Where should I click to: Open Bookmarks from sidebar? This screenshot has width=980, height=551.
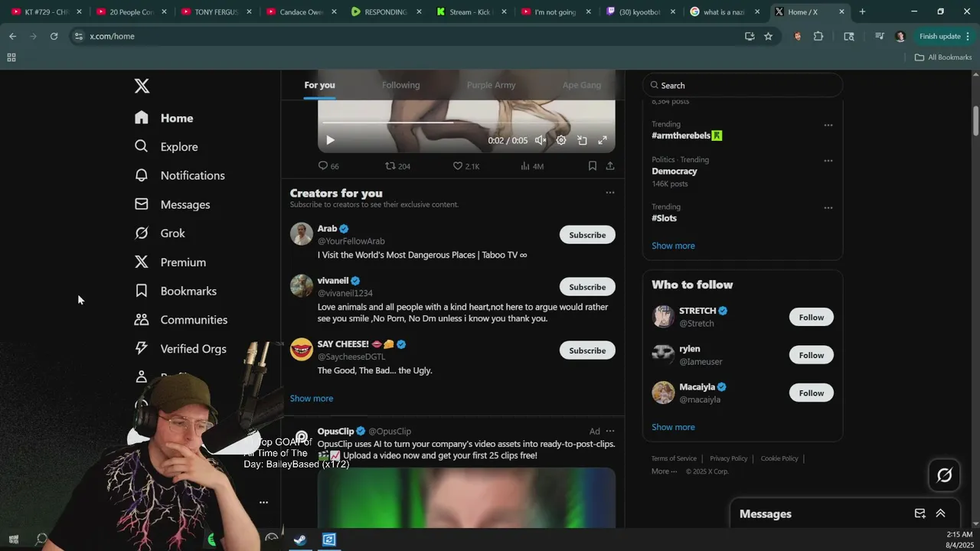175,291
